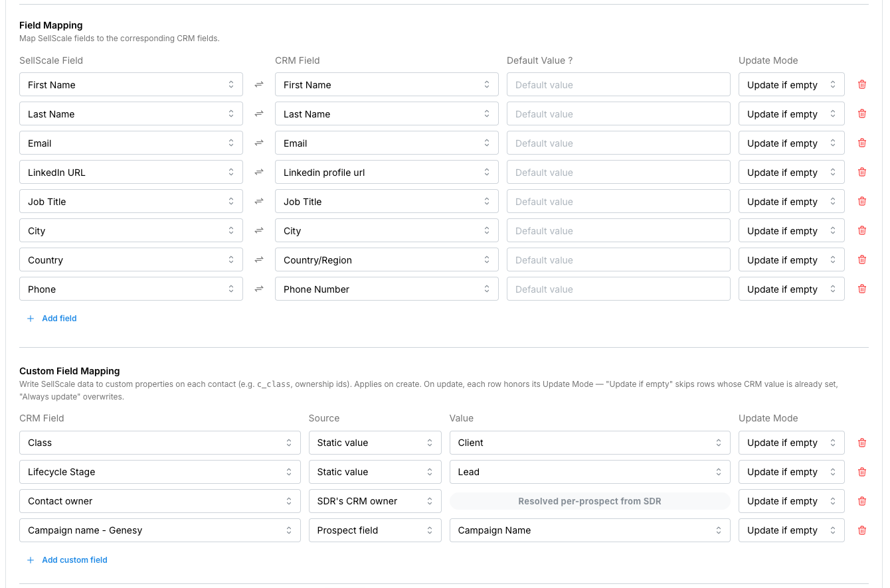
Task: Open custom CRM Field dropdown showing Class
Action: pyautogui.click(x=160, y=443)
